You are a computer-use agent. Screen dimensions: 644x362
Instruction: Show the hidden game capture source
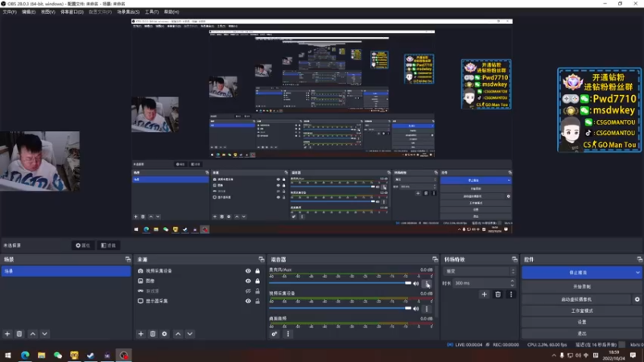248,291
